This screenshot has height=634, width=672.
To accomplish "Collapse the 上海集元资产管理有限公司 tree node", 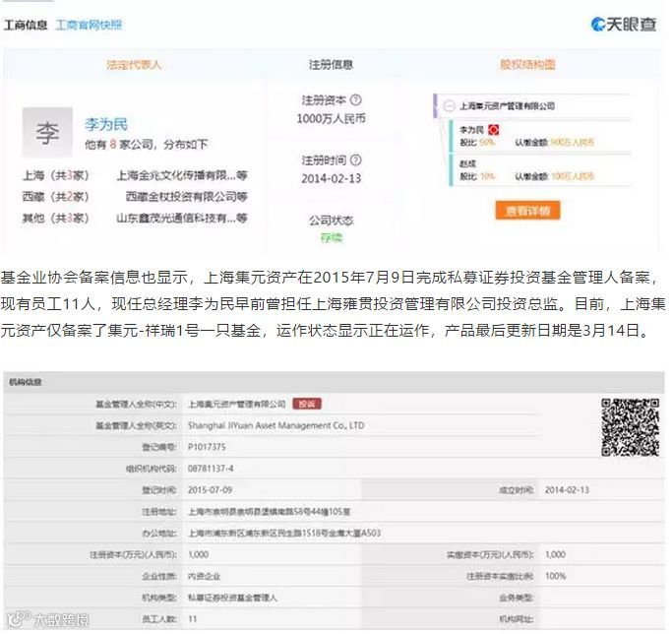I will tap(449, 106).
